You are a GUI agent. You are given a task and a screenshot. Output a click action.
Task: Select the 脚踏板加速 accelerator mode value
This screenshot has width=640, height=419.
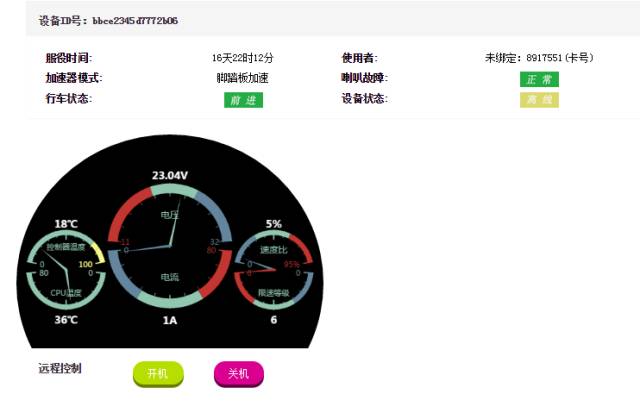click(243, 78)
